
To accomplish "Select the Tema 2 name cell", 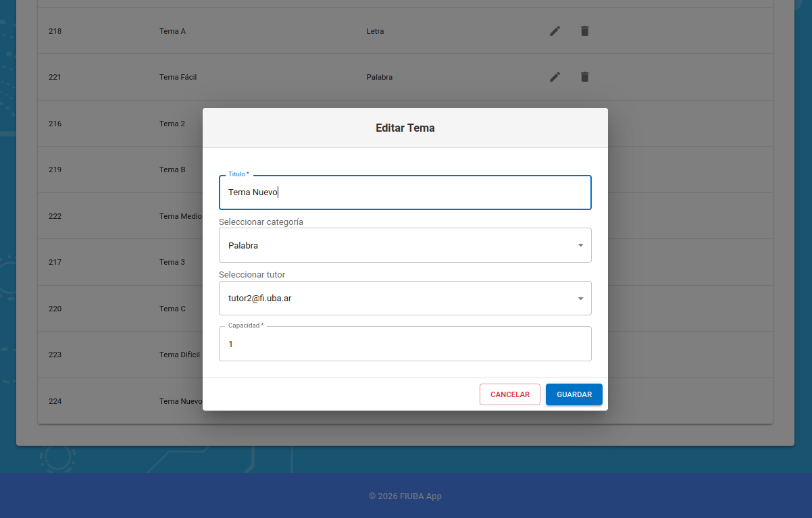I will [172, 124].
